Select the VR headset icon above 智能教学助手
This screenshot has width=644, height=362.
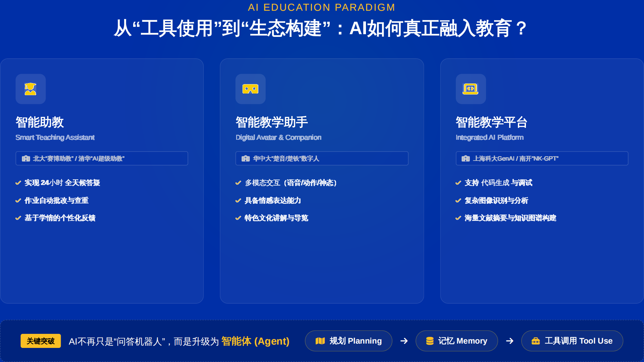coord(251,89)
